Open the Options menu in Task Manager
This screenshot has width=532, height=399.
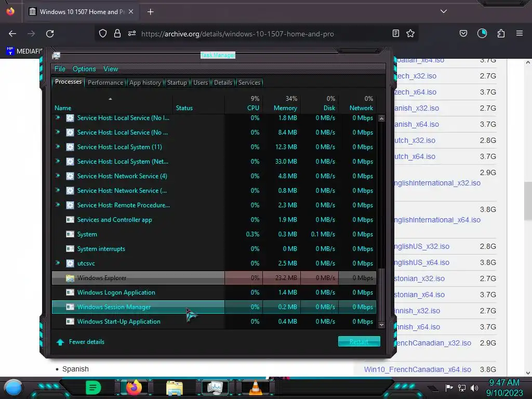click(84, 69)
